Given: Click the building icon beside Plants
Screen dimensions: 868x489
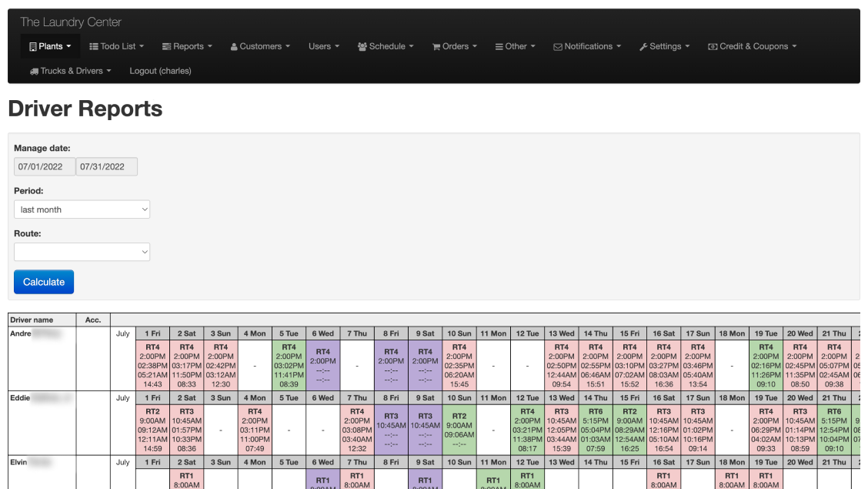Looking at the screenshot, I should (x=33, y=46).
